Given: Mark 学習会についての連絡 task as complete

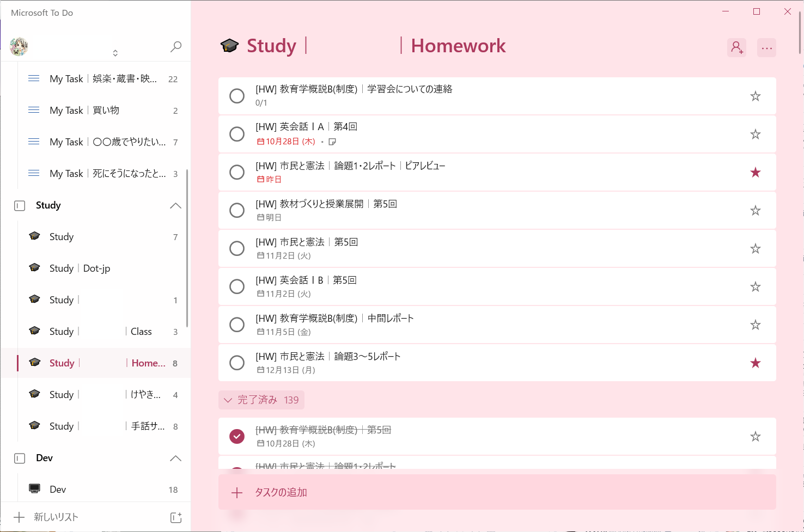Looking at the screenshot, I should coord(237,96).
